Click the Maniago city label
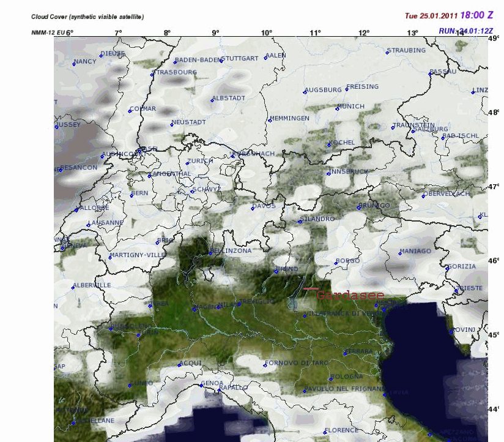Screen dimensions: 504x442 coord(417,252)
